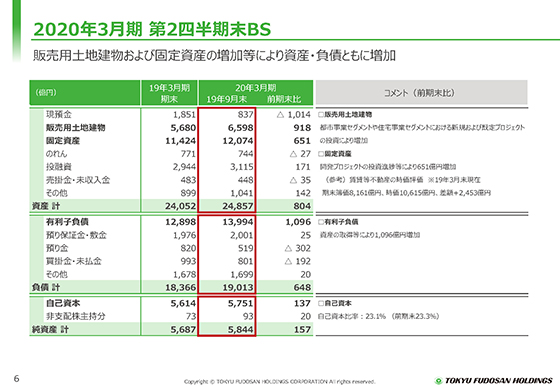This screenshot has height=388, width=560.
Task: Select the 売掛金・未収入金 row label
Action: pyautogui.click(x=78, y=180)
